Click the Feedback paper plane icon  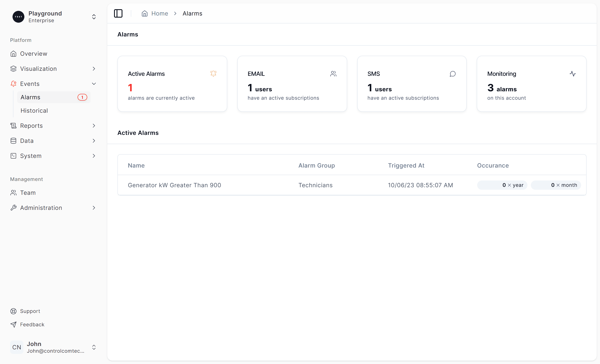(13, 325)
